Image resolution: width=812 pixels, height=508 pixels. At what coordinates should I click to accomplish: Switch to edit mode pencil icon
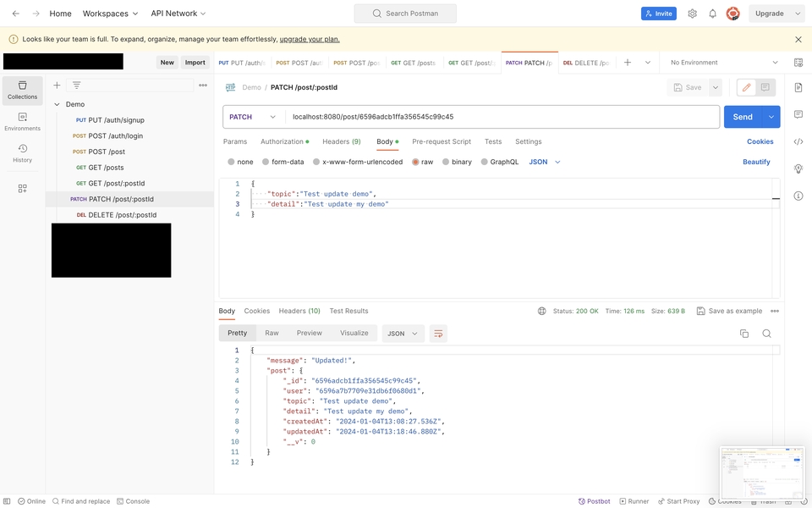746,87
